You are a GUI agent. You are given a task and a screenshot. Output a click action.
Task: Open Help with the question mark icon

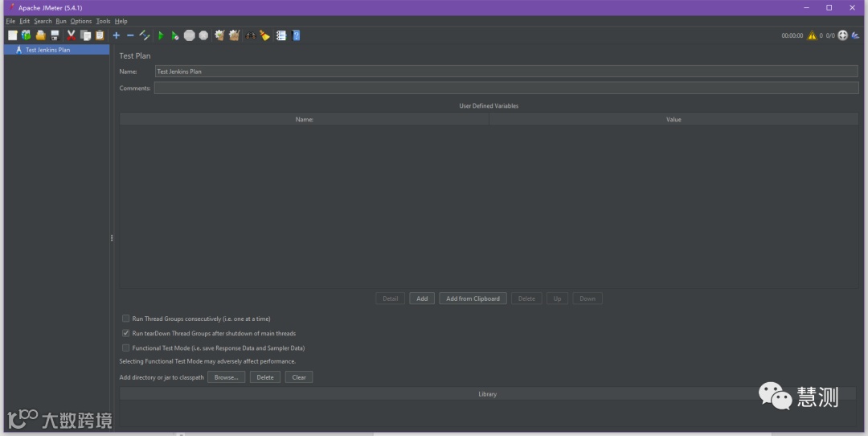296,35
